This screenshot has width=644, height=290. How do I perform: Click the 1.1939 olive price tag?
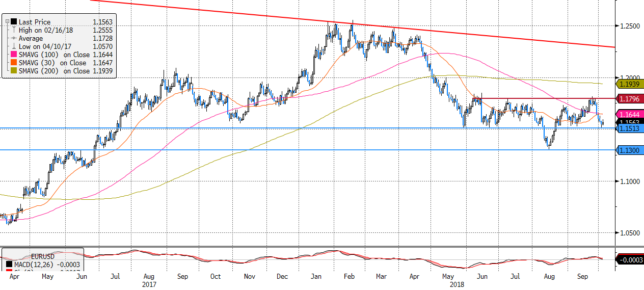629,83
